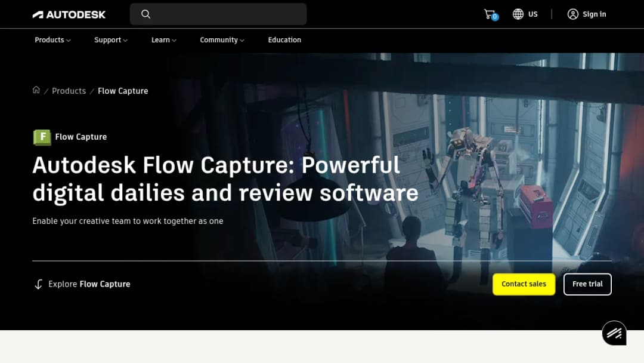This screenshot has width=644, height=363.
Task: Open the chat assistant widget
Action: [x=614, y=333]
